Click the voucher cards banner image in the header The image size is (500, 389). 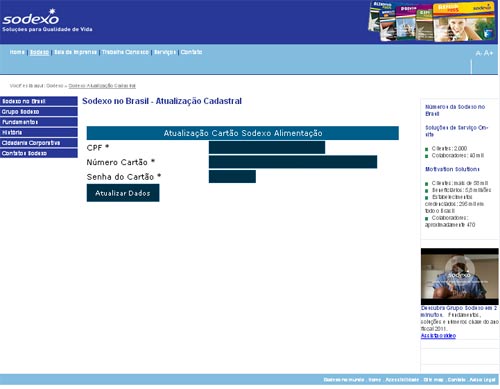click(432, 22)
